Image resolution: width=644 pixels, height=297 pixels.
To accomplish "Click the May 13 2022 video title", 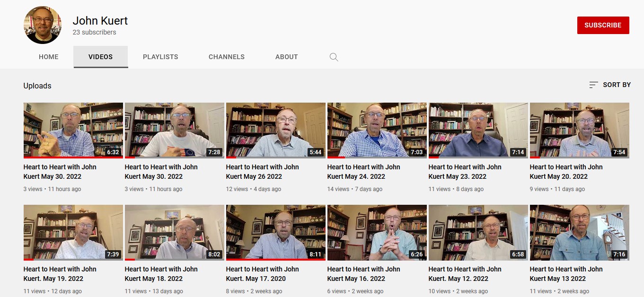I will [566, 274].
